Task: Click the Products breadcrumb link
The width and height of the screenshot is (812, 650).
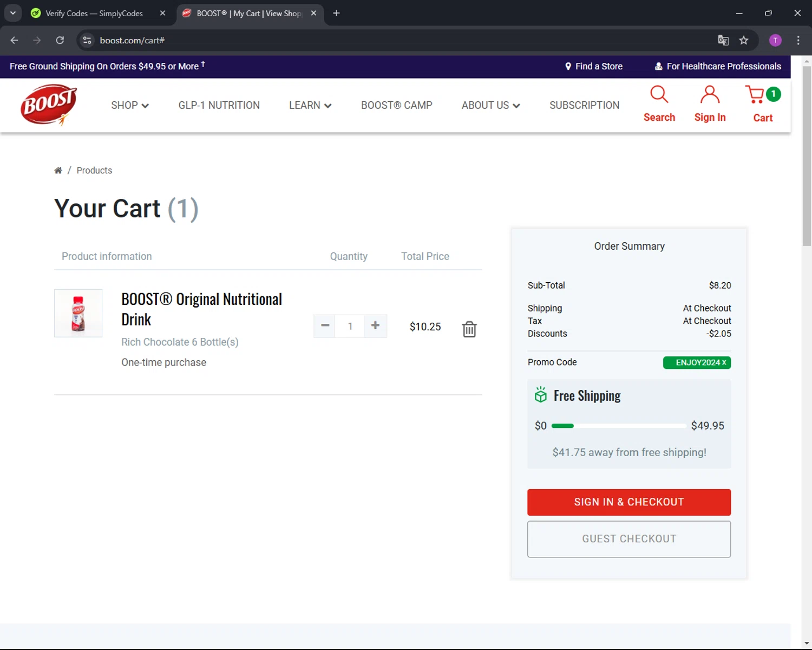Action: pyautogui.click(x=94, y=170)
